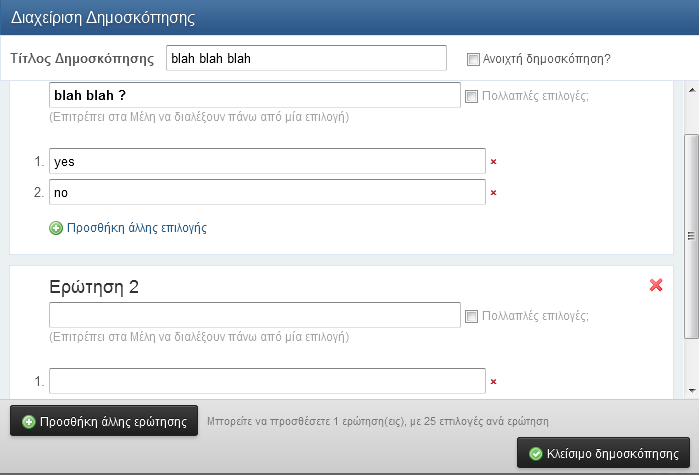The image size is (699, 475).
Task: Toggle Πολλαπλές επιλογές for Ερώτηση 2
Action: 471,316
